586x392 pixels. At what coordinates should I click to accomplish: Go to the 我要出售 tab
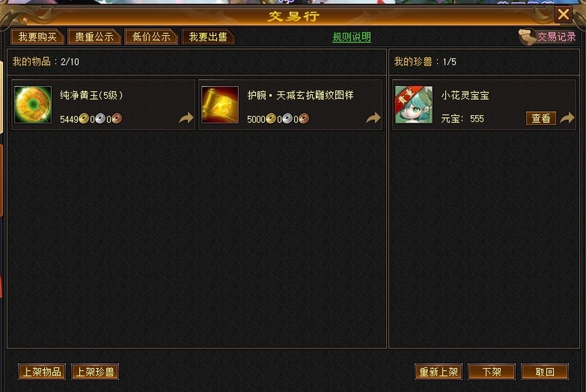[x=208, y=37]
